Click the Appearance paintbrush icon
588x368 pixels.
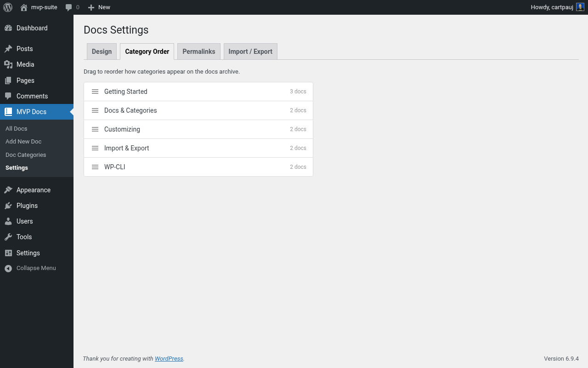9,190
